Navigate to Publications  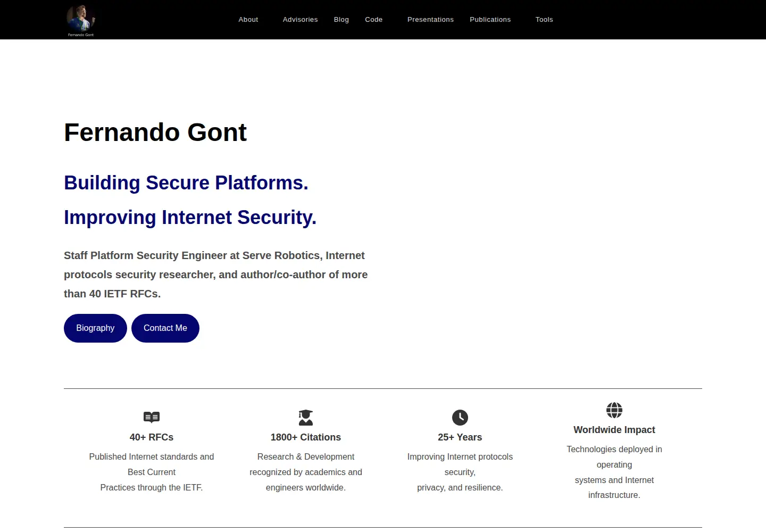coord(490,20)
